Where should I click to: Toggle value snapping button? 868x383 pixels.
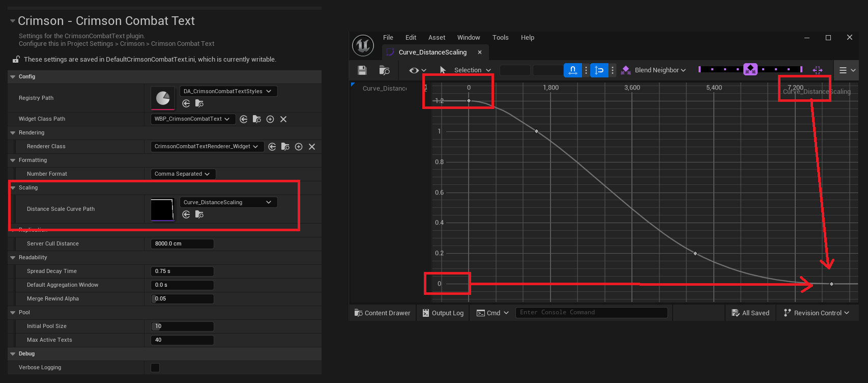tap(599, 70)
